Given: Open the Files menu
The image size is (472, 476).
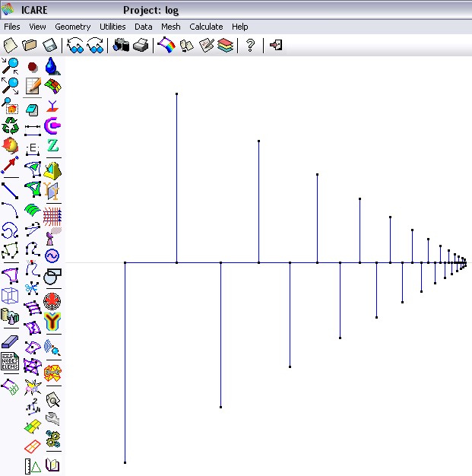Looking at the screenshot, I should (x=12, y=27).
